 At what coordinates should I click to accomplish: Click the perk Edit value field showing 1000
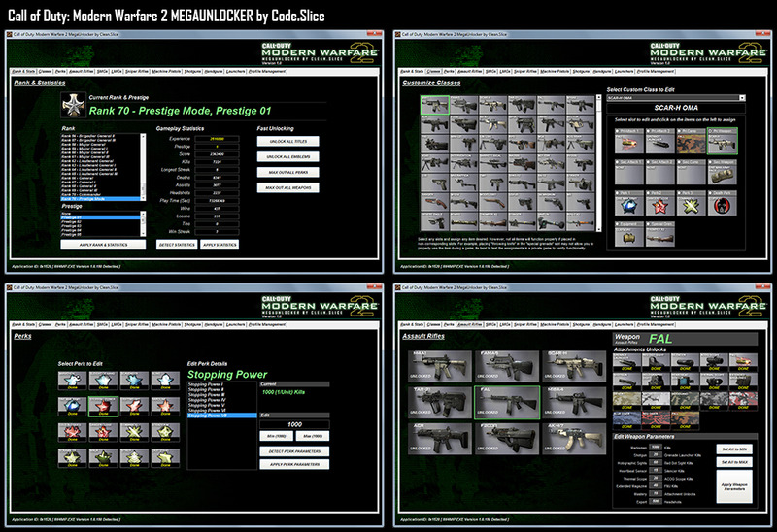(294, 424)
